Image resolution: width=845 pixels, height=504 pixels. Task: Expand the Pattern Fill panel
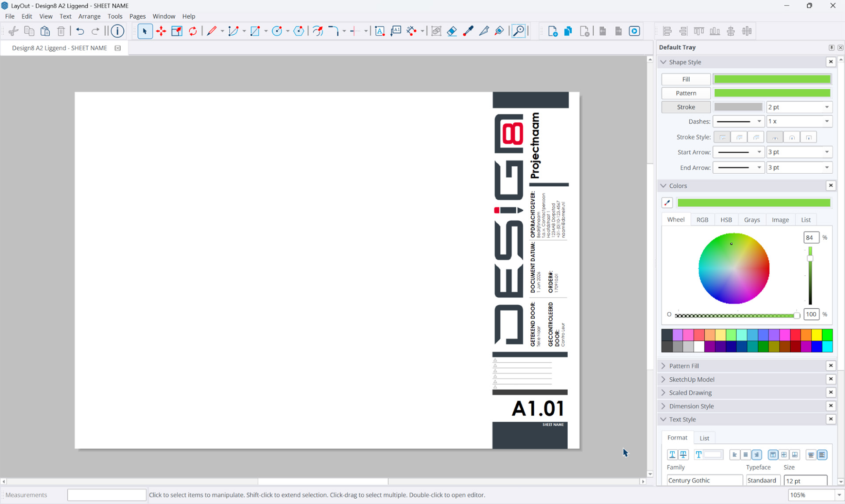(664, 366)
